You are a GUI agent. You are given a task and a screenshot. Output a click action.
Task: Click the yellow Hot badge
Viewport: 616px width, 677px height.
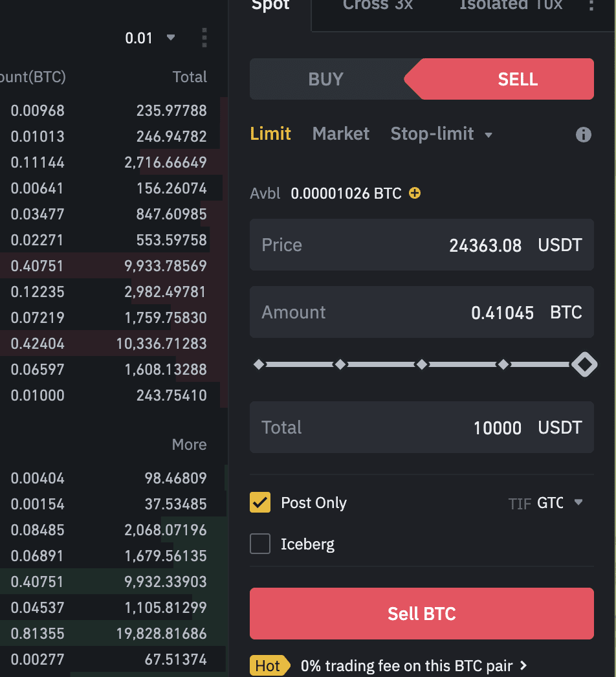[267, 665]
